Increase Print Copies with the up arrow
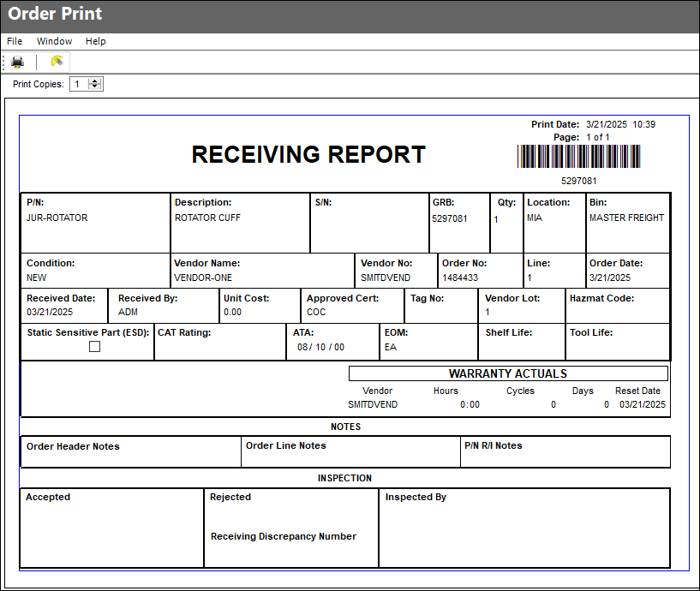 pyautogui.click(x=94, y=81)
